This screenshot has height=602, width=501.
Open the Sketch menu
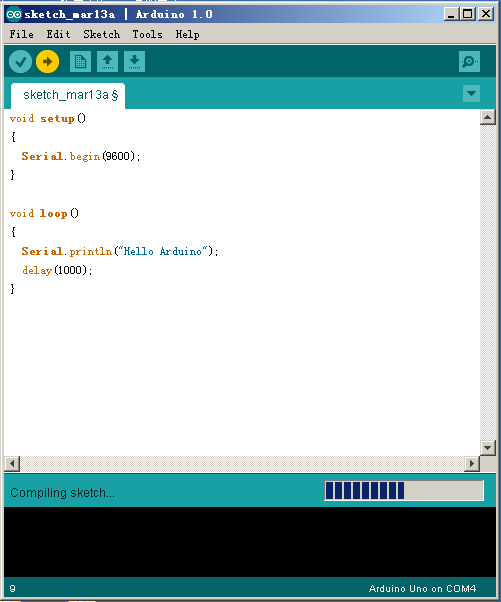102,34
